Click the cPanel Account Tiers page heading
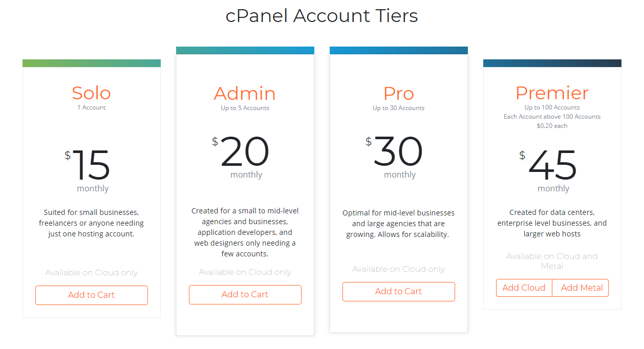 (x=322, y=15)
